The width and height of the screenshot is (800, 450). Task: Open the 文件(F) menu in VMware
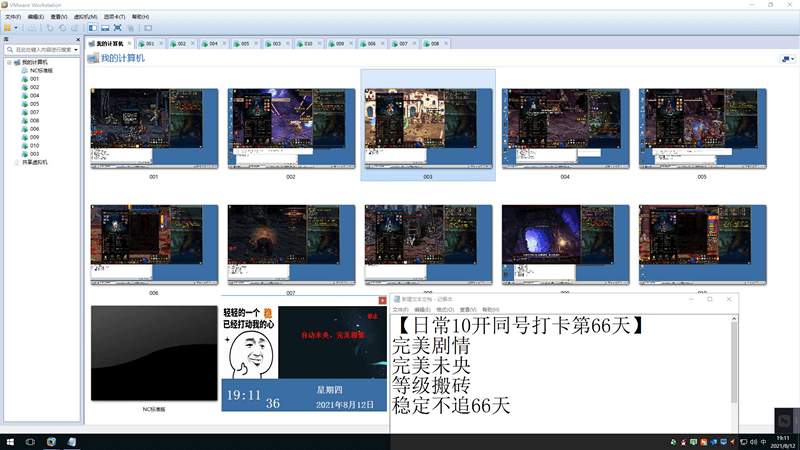pyautogui.click(x=13, y=17)
